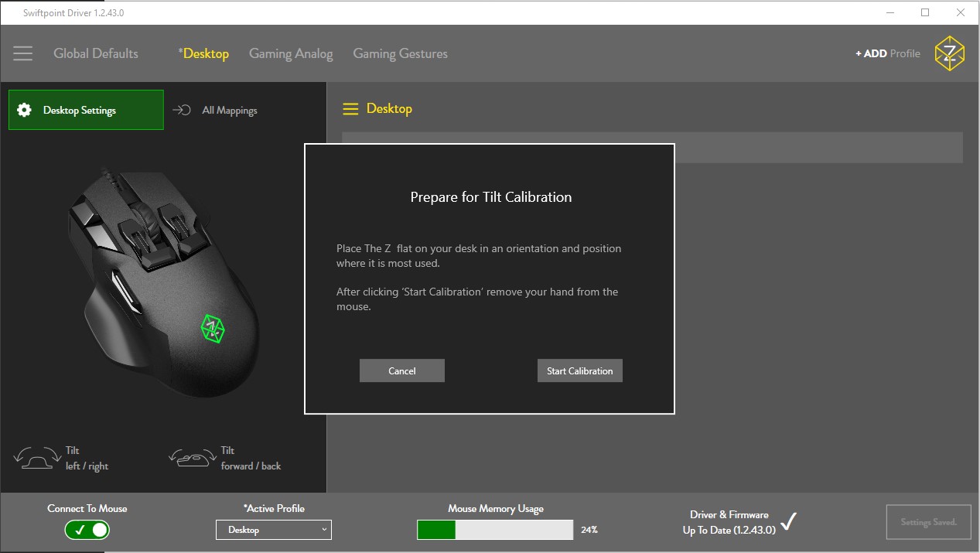Click the Tilt left / right label
Viewport: 980px width, 553px height.
[87, 458]
